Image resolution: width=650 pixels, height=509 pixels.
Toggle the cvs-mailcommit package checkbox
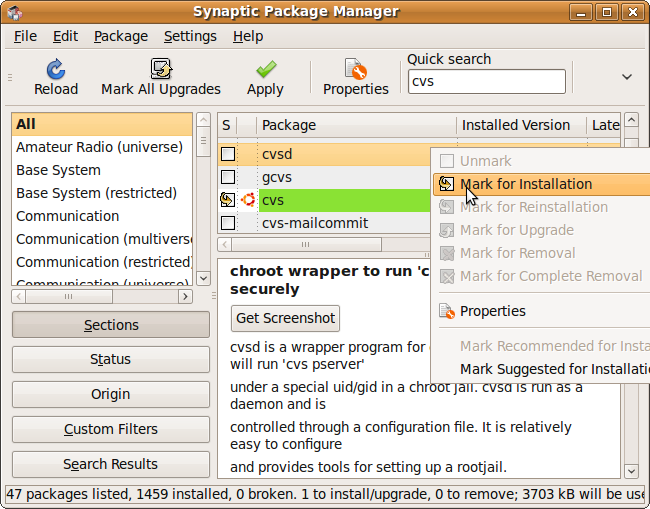(x=228, y=223)
